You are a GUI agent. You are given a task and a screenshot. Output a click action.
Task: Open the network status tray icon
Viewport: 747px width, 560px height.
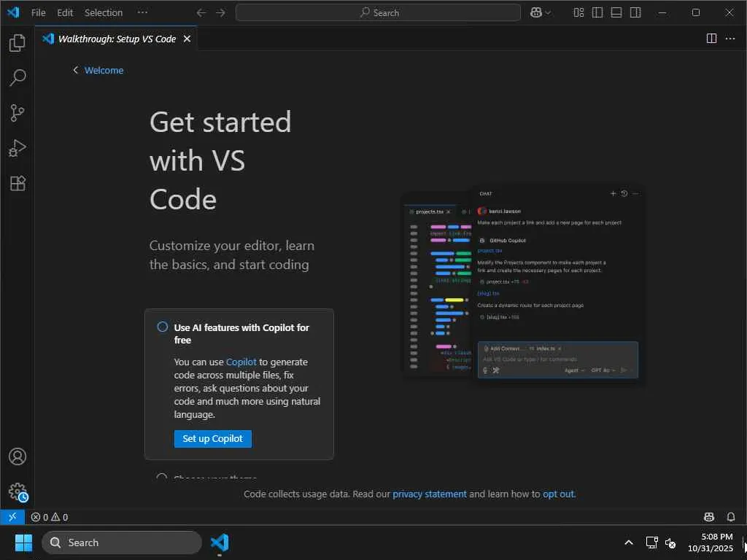(x=651, y=542)
